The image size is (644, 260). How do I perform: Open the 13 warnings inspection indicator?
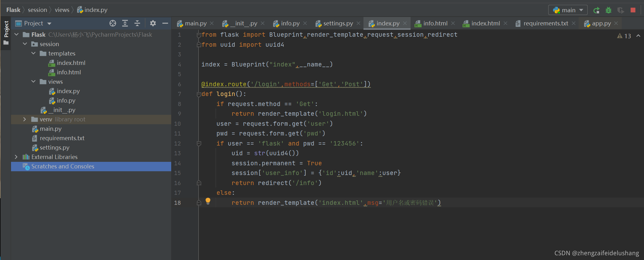(624, 36)
